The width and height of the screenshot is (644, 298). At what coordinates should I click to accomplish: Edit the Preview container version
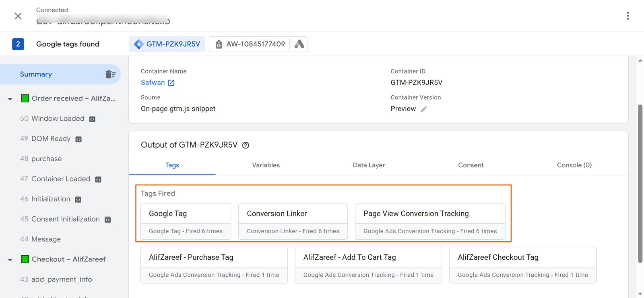click(x=424, y=109)
